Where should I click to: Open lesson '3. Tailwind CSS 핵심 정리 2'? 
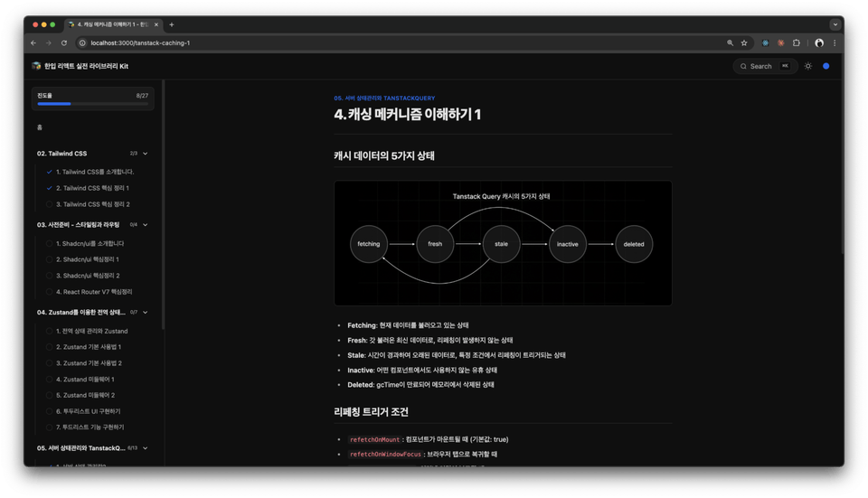coord(93,204)
